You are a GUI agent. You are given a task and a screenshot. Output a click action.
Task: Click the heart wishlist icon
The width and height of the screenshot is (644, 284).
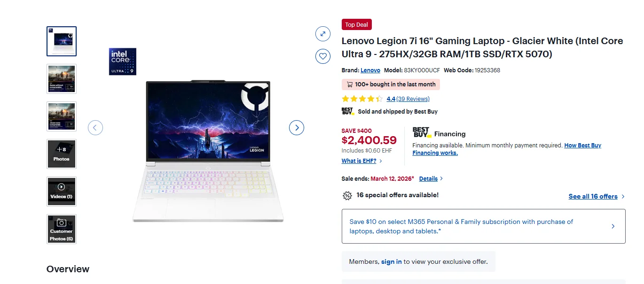click(x=322, y=56)
